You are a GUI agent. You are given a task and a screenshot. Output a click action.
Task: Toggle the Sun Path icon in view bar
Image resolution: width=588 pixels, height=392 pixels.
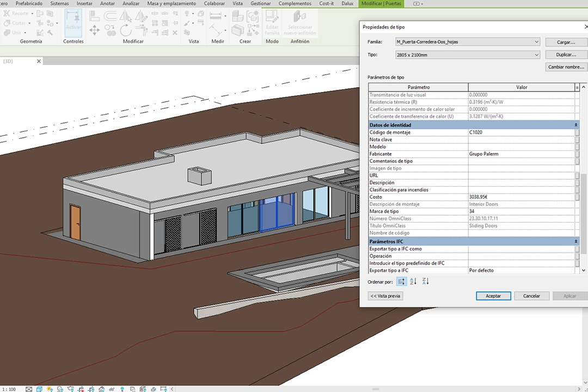[50, 389]
